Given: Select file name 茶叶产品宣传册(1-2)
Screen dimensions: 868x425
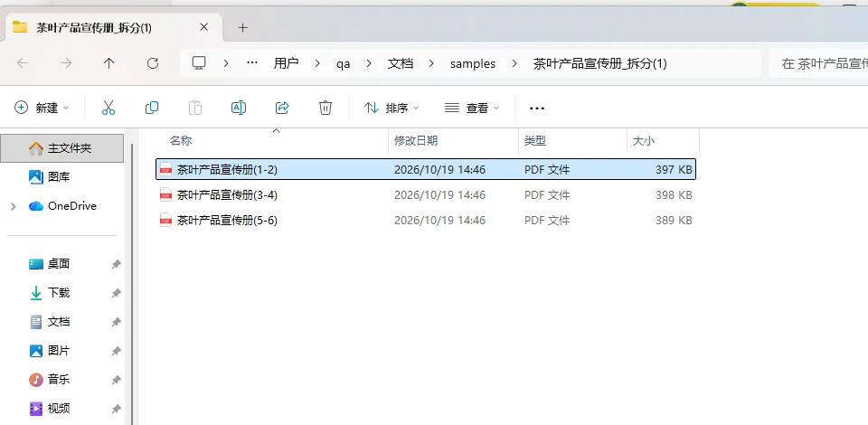Looking at the screenshot, I should (227, 170).
